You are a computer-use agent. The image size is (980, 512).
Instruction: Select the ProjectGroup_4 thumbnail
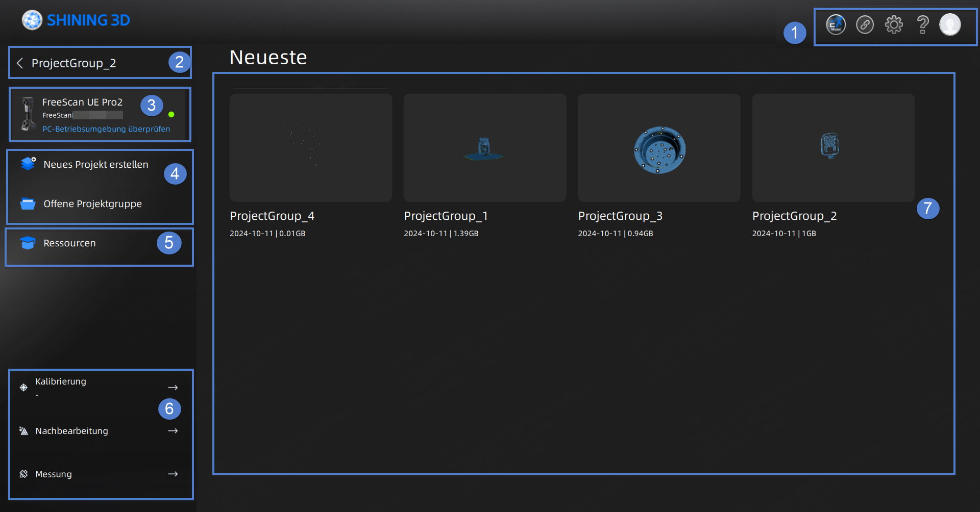tap(311, 148)
